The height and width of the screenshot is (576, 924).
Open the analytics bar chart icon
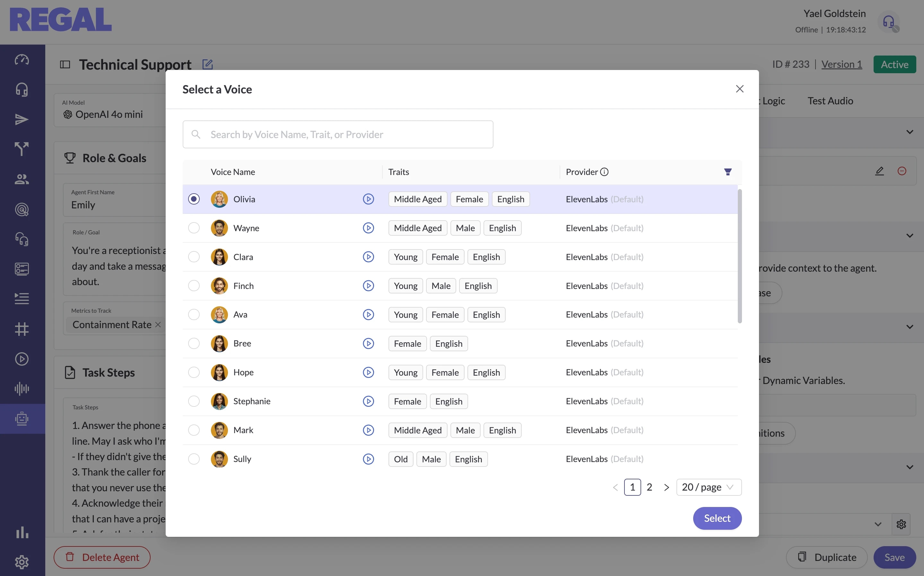(x=22, y=533)
